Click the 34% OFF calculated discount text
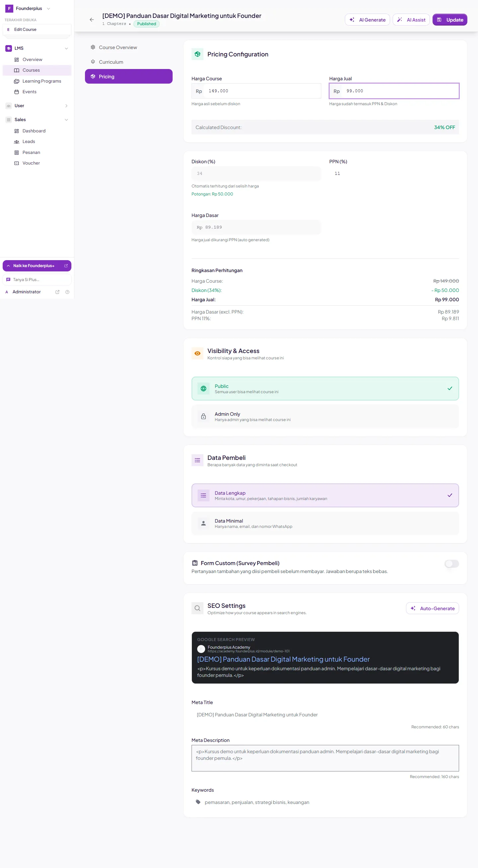The height and width of the screenshot is (868, 478). [x=444, y=127]
